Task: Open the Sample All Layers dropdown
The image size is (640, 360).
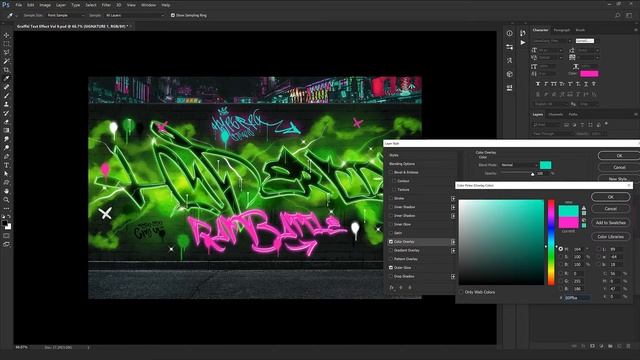Action: pyautogui.click(x=134, y=15)
